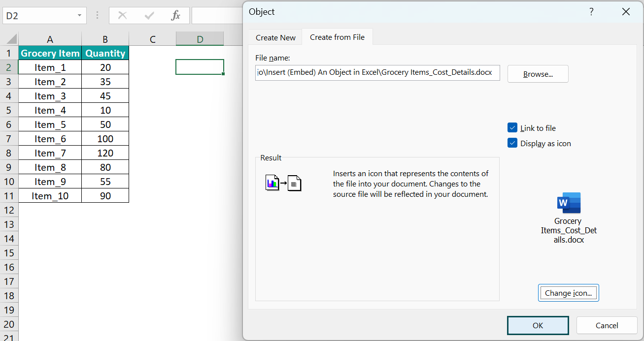Click cell containing Item_9

click(50, 182)
